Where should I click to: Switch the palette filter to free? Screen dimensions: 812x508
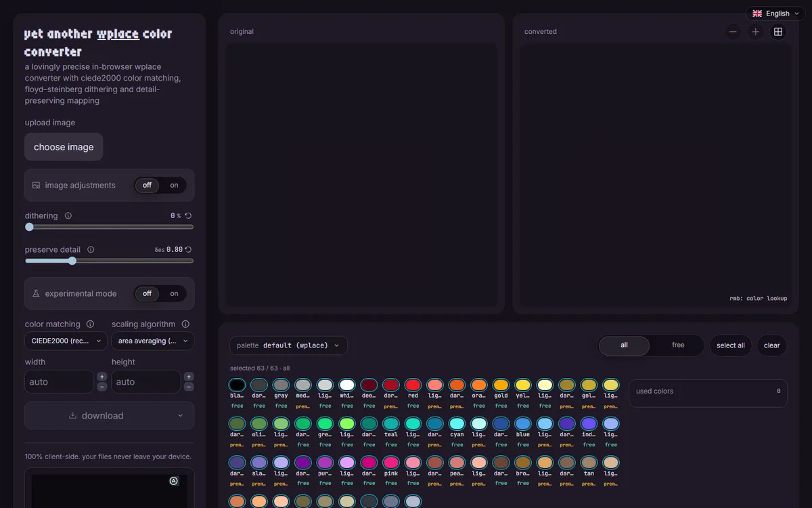pyautogui.click(x=678, y=345)
